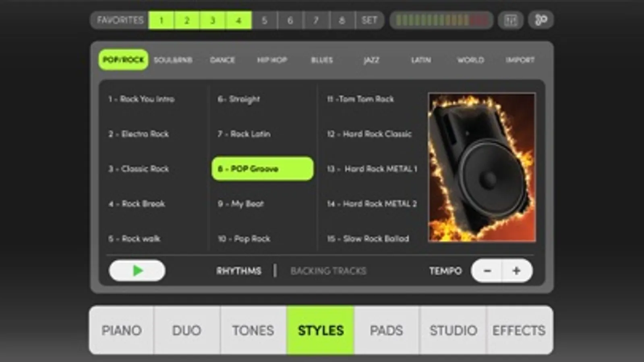The image size is (644, 362).
Task: Select style '5 - Rock walk'
Action: (x=134, y=239)
